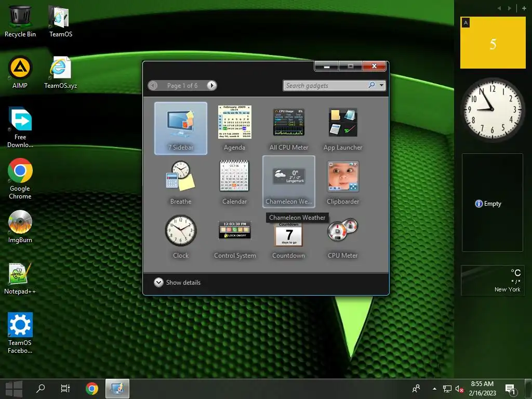Click the yellow sticky note gadget

coord(493,43)
